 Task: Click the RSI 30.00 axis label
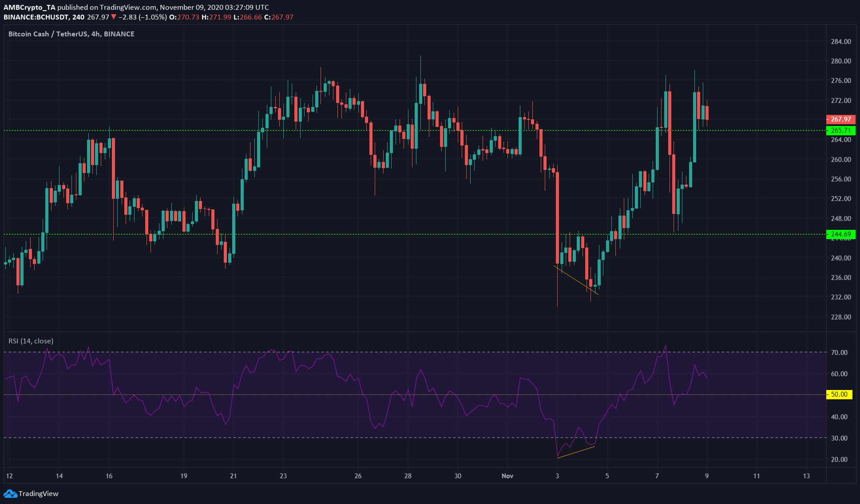click(839, 438)
